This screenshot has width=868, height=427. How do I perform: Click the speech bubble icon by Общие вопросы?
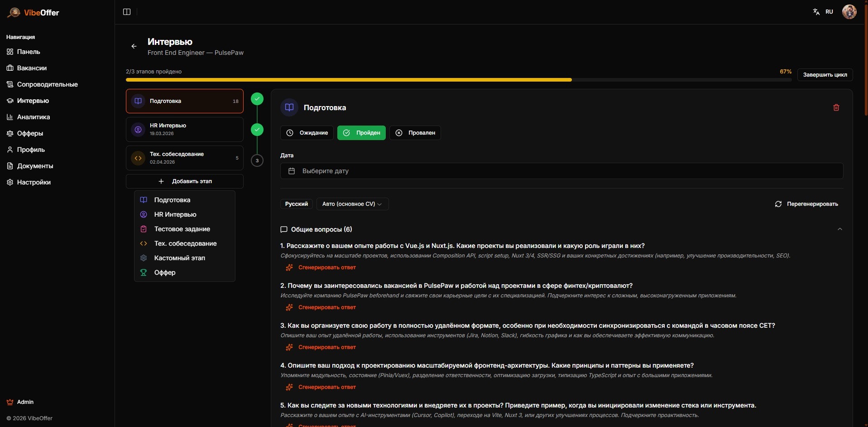(284, 229)
